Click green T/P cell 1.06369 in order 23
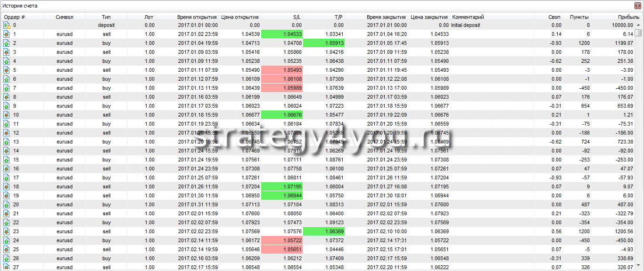 (x=323, y=231)
